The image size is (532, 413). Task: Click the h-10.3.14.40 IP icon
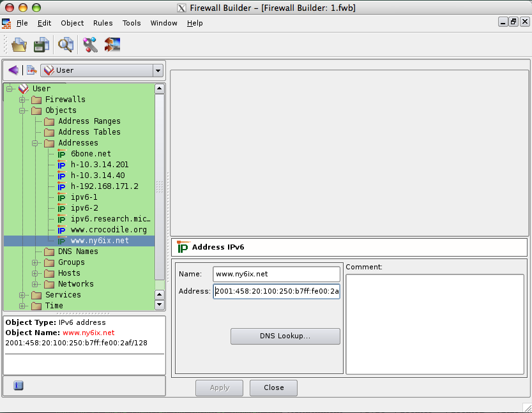[x=61, y=176]
